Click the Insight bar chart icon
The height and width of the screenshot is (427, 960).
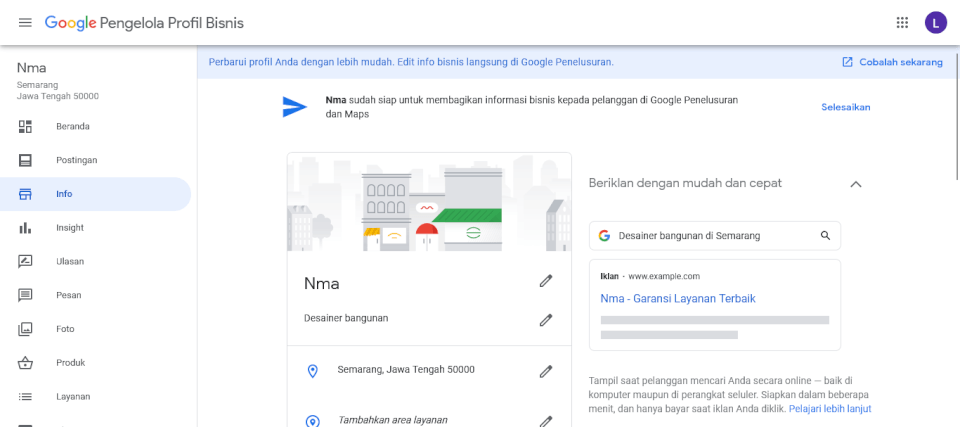(x=25, y=228)
